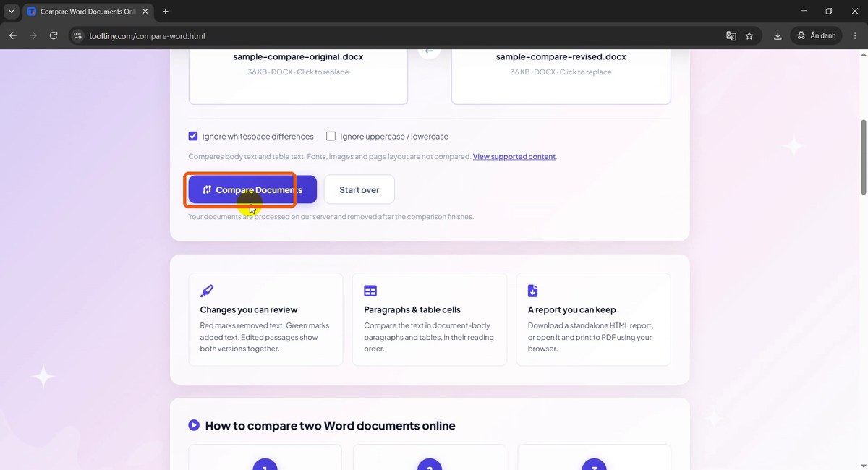Open the browser downloads icon

778,35
